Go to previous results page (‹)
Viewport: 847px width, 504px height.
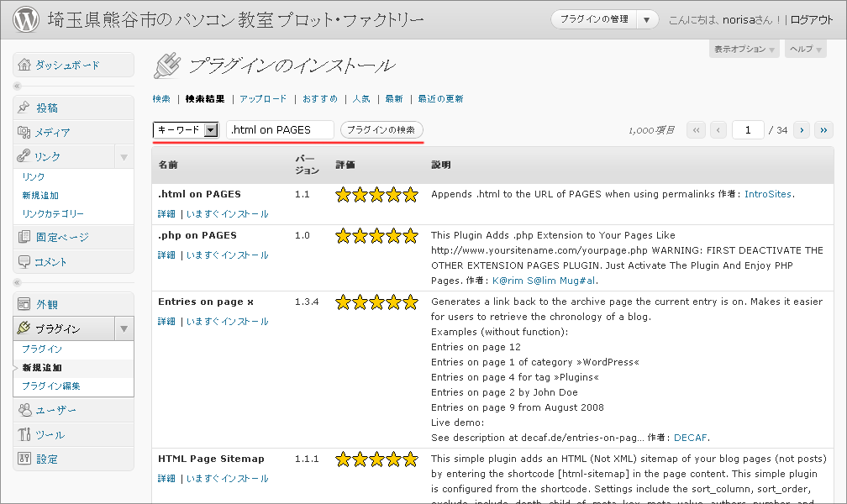[x=718, y=130]
